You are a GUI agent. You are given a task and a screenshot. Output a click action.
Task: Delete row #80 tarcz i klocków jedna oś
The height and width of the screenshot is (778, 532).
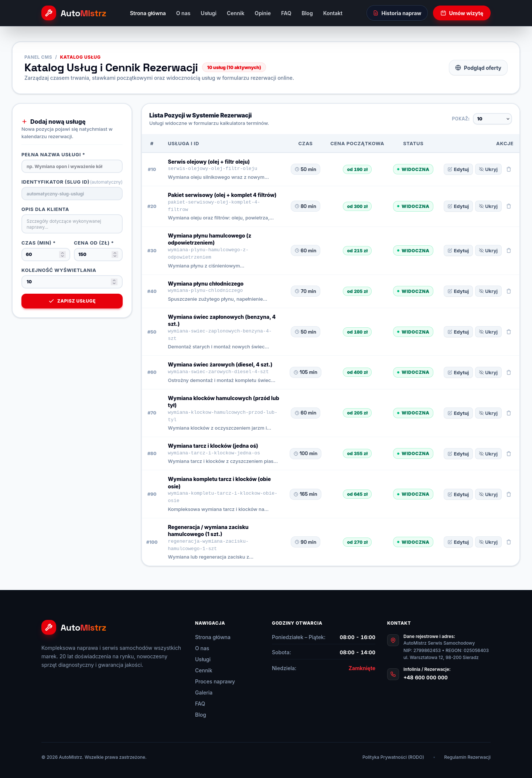[x=509, y=454]
